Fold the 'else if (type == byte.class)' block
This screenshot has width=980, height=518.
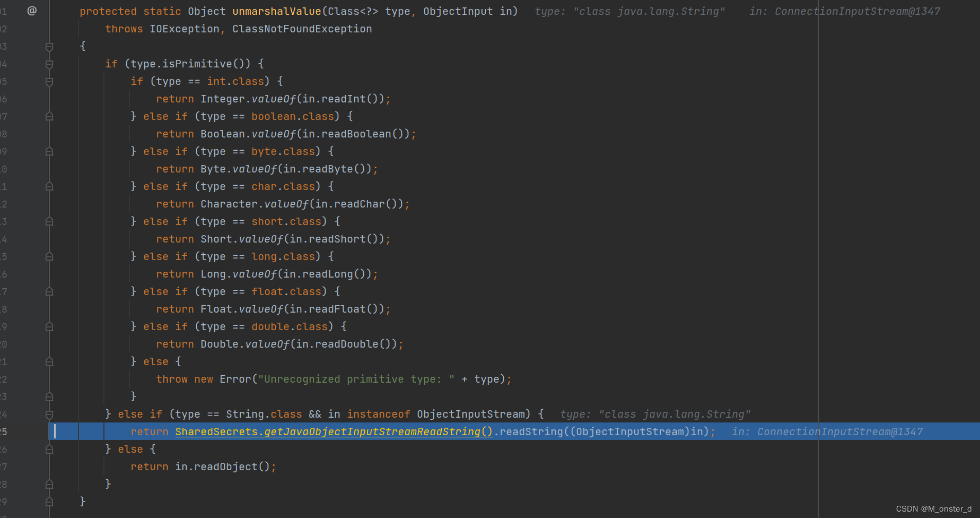coord(49,151)
